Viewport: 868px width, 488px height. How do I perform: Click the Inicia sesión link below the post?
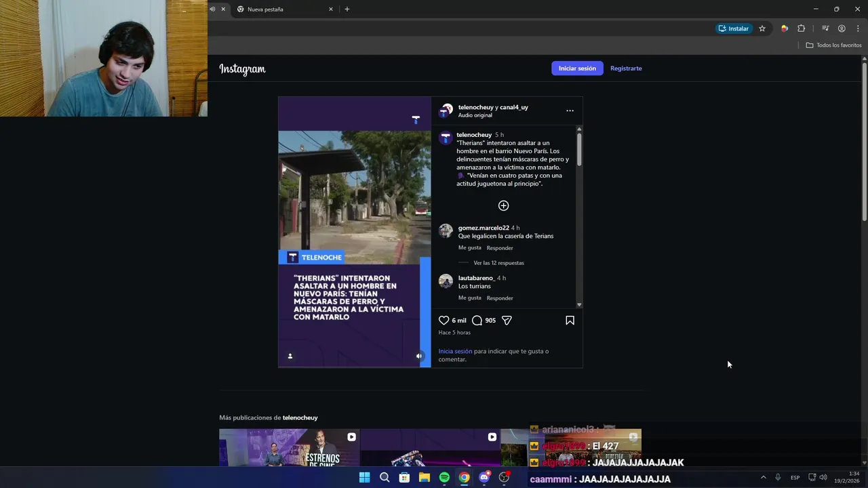tap(455, 351)
